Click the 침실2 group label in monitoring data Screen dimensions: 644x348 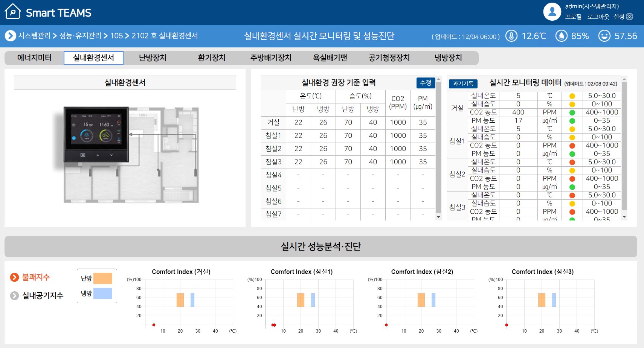457,174
